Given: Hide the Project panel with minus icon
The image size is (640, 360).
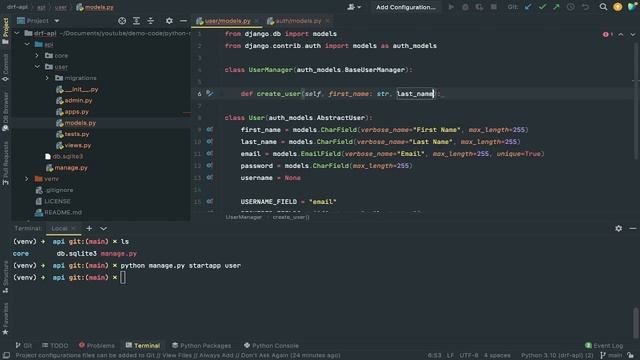Looking at the screenshot, I should click(x=183, y=21).
